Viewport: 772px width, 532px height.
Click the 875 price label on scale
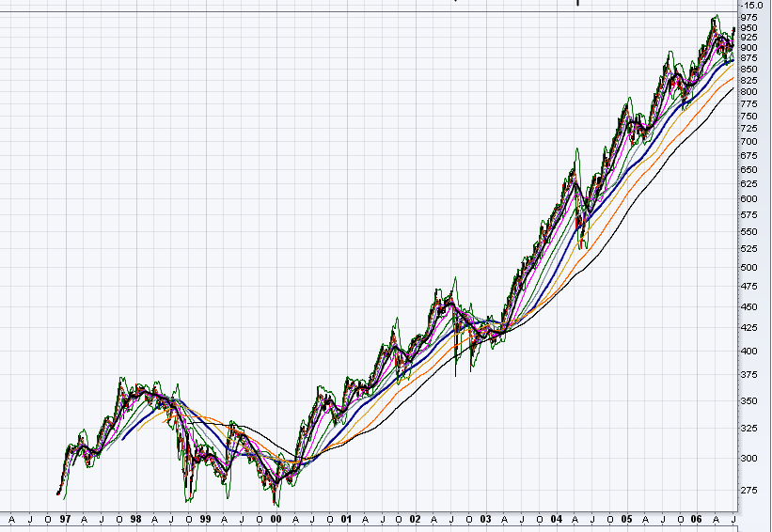(748, 58)
